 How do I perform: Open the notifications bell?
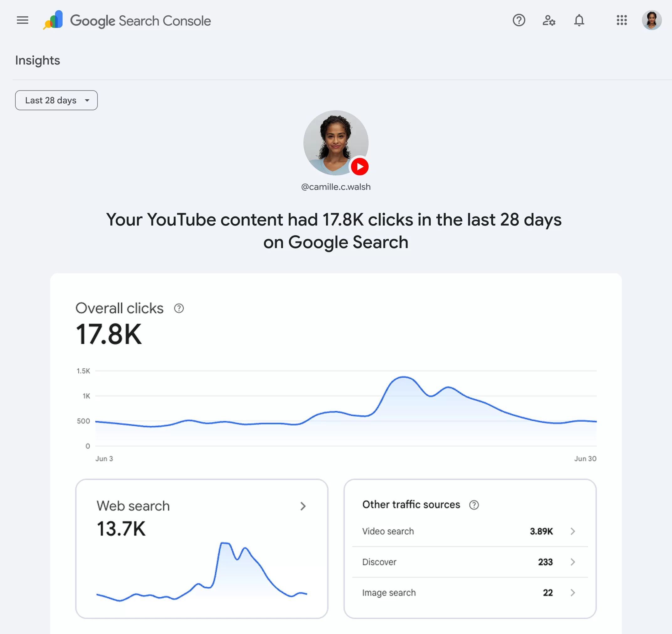[579, 20]
